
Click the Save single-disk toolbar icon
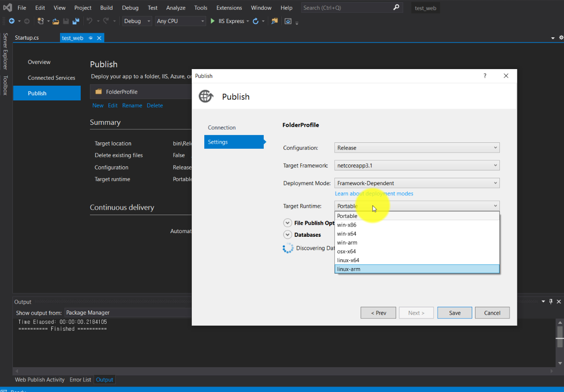point(66,21)
